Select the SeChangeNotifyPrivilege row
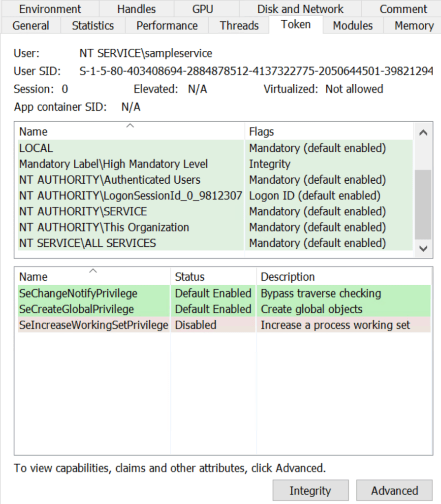Viewport: 441px width, 504px height. [x=78, y=293]
